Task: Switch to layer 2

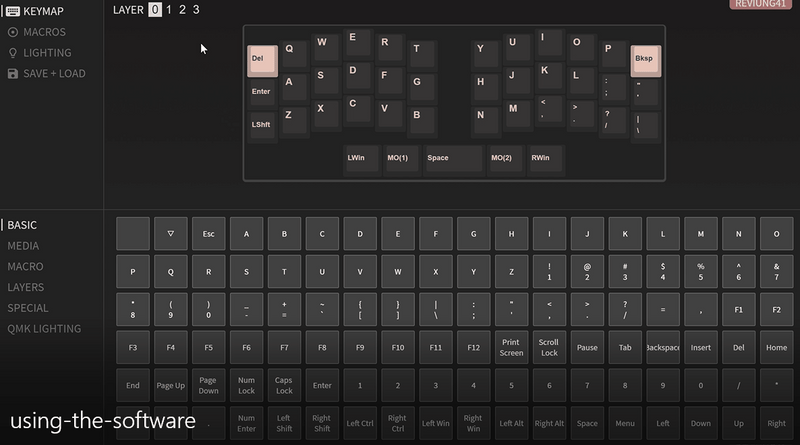Action: pos(182,10)
